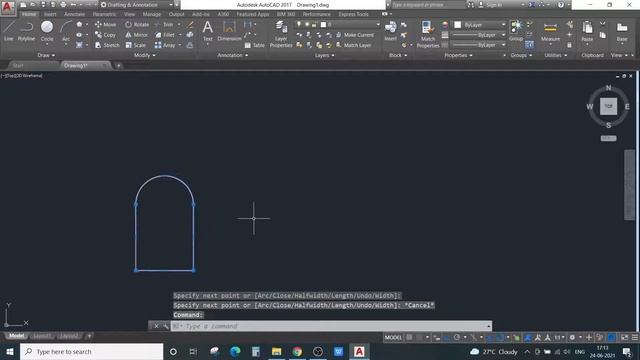The height and width of the screenshot is (360, 640).
Task: Toggle grid display in status bar
Action: 409,338
